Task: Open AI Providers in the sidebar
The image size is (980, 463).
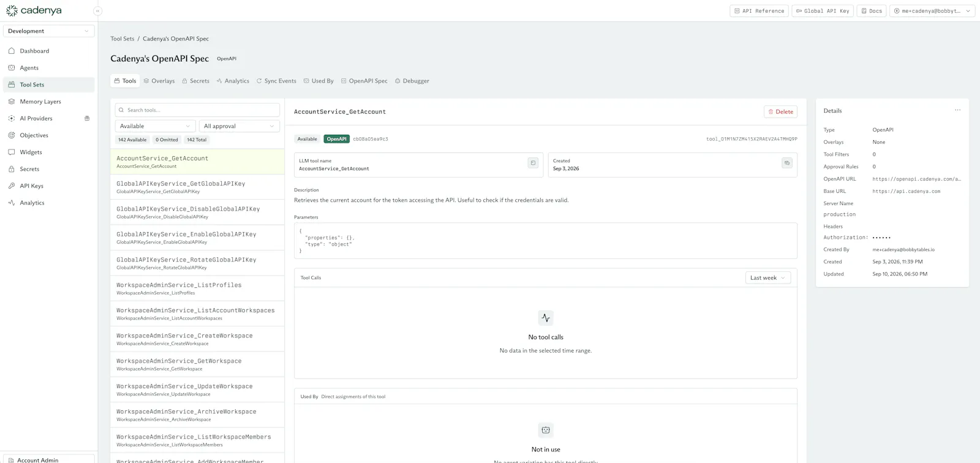Action: click(x=49, y=118)
